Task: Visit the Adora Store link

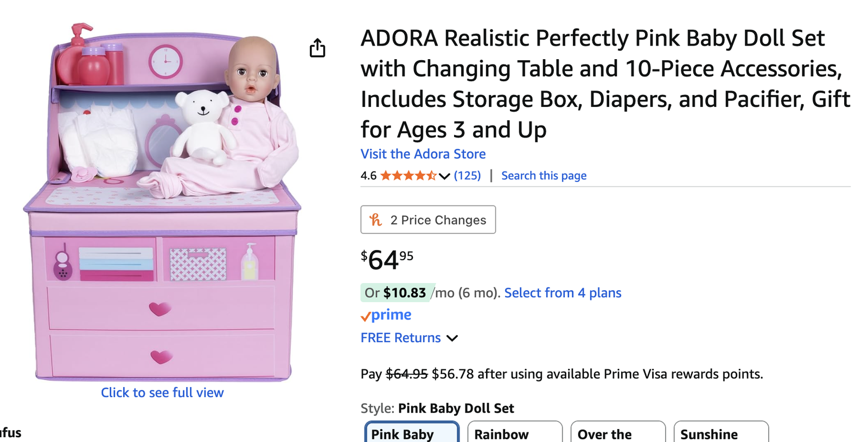Action: coord(423,154)
